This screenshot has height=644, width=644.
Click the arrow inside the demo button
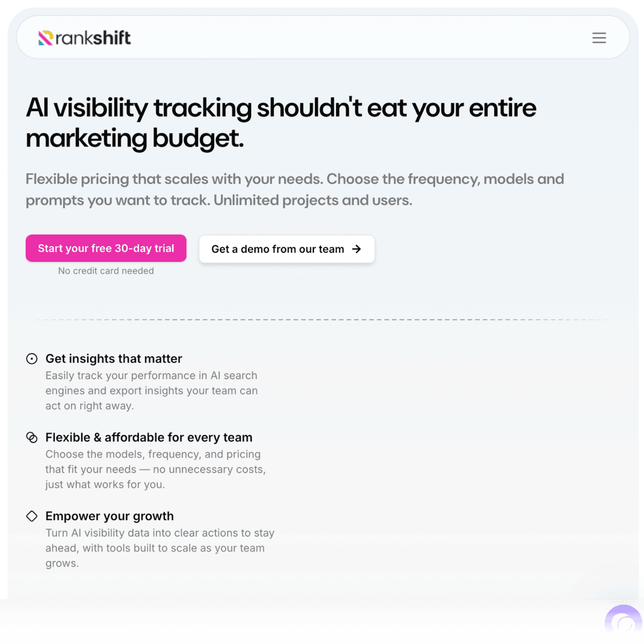[356, 249]
